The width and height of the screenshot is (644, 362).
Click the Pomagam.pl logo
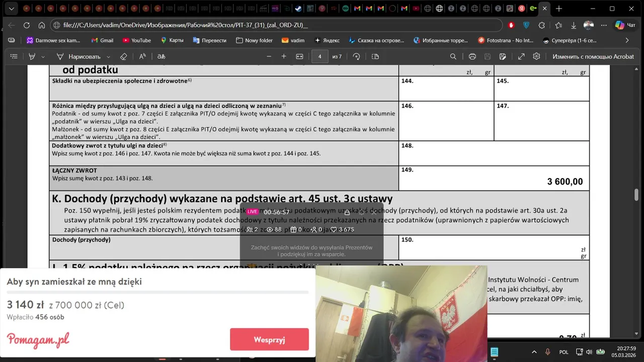(38, 340)
